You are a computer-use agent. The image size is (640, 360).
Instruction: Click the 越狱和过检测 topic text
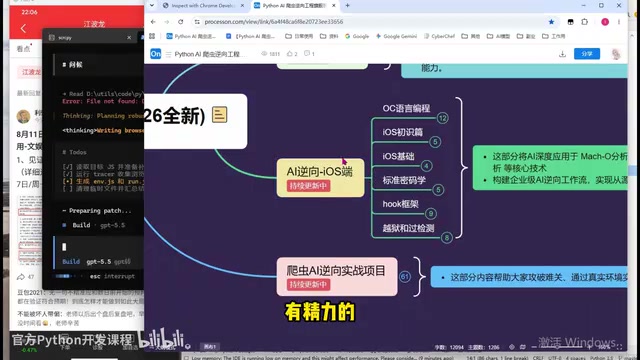click(x=408, y=228)
